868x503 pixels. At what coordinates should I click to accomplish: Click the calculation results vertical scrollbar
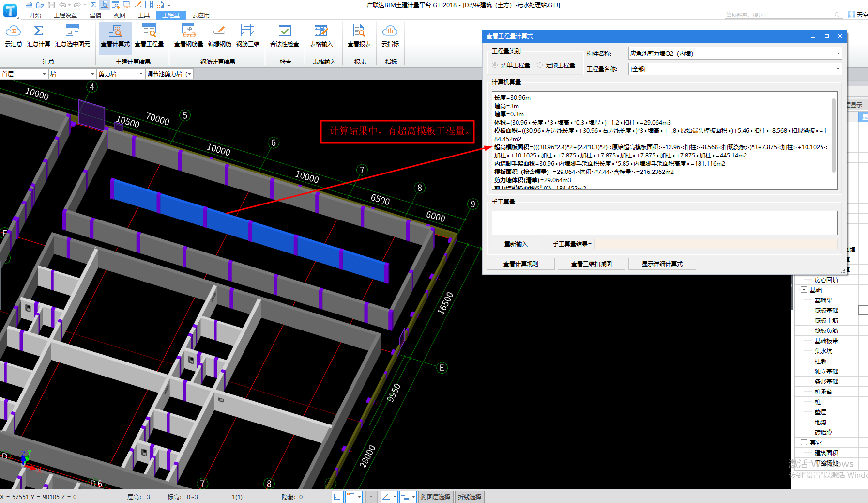pyautogui.click(x=834, y=135)
